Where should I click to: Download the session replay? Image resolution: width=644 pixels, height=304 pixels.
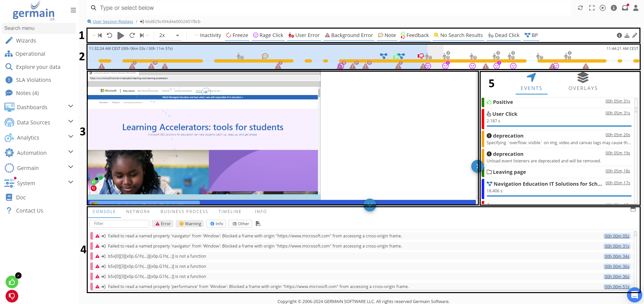point(627,35)
